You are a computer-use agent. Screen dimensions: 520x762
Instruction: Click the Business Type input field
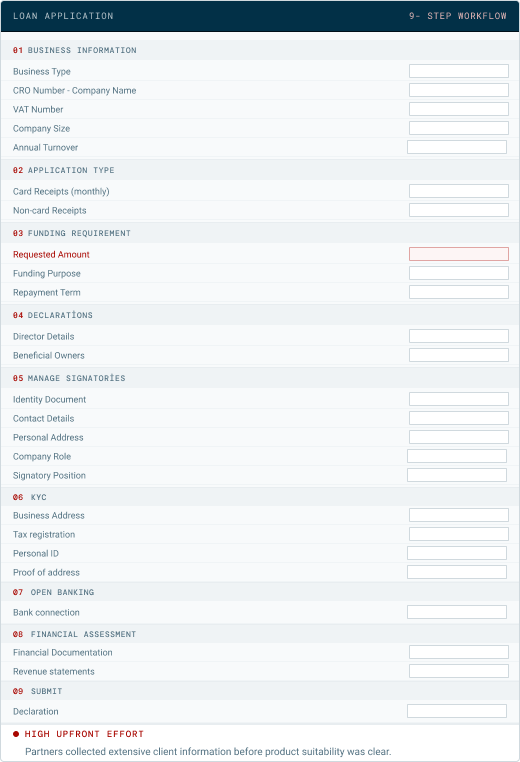(x=459, y=71)
